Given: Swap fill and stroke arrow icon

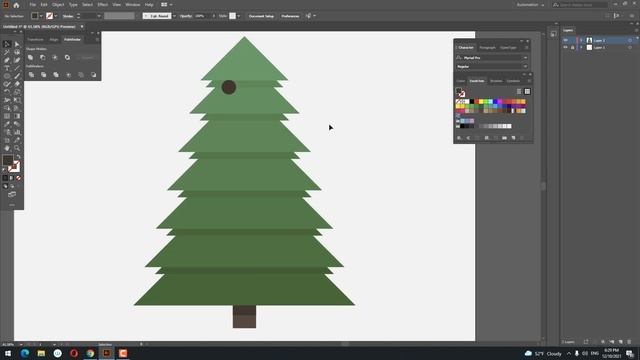Looking at the screenshot, I should (x=18, y=157).
